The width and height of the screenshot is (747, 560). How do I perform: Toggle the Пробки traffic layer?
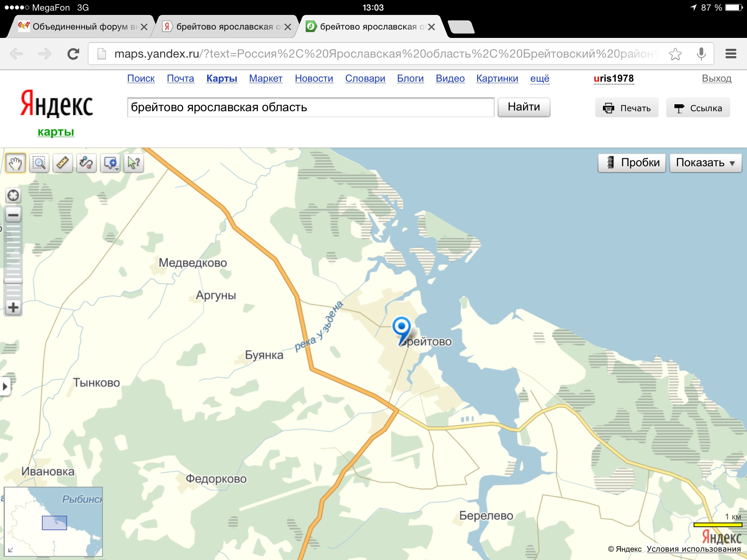click(632, 163)
